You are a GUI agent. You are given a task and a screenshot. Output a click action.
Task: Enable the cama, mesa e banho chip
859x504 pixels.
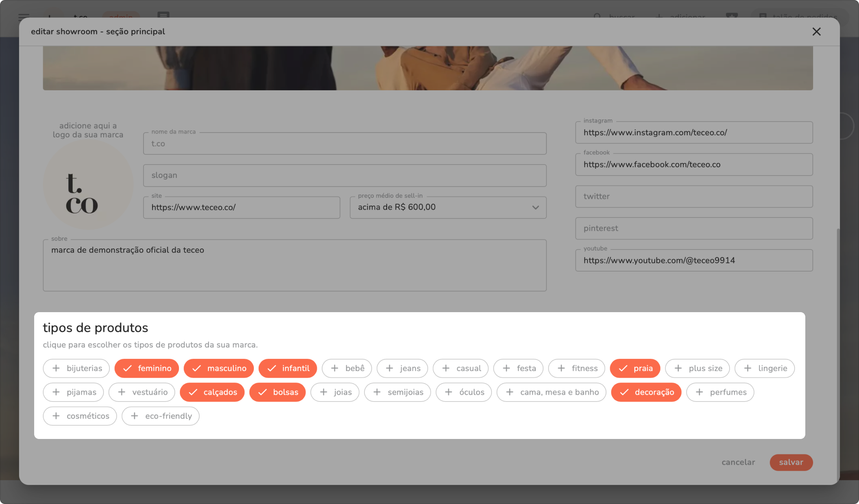pyautogui.click(x=551, y=392)
